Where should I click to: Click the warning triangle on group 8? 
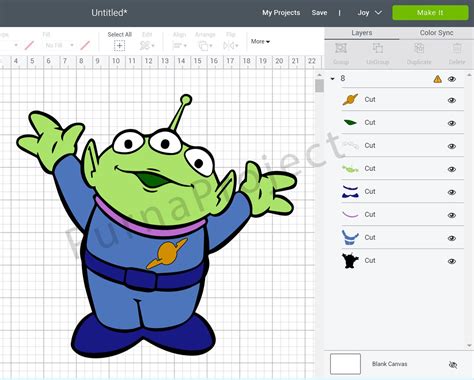pos(438,79)
